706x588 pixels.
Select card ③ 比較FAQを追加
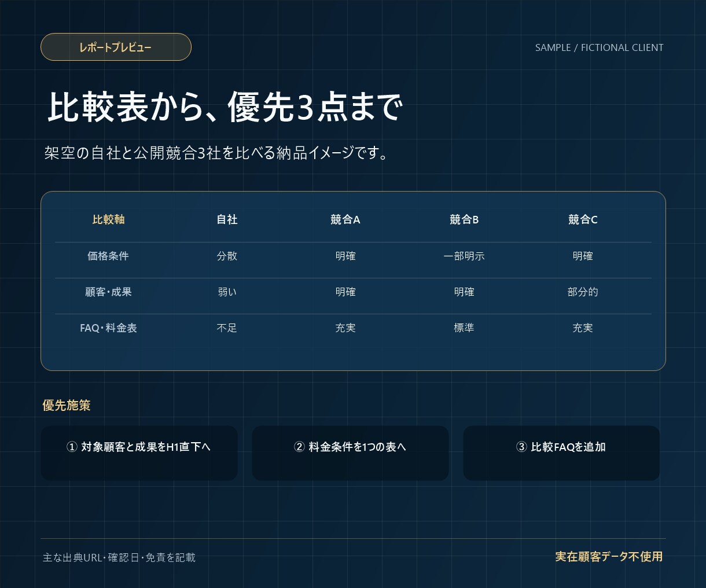point(561,453)
